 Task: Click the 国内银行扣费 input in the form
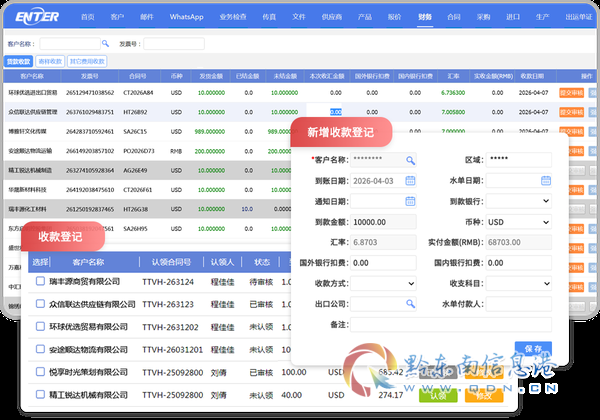[518, 263]
